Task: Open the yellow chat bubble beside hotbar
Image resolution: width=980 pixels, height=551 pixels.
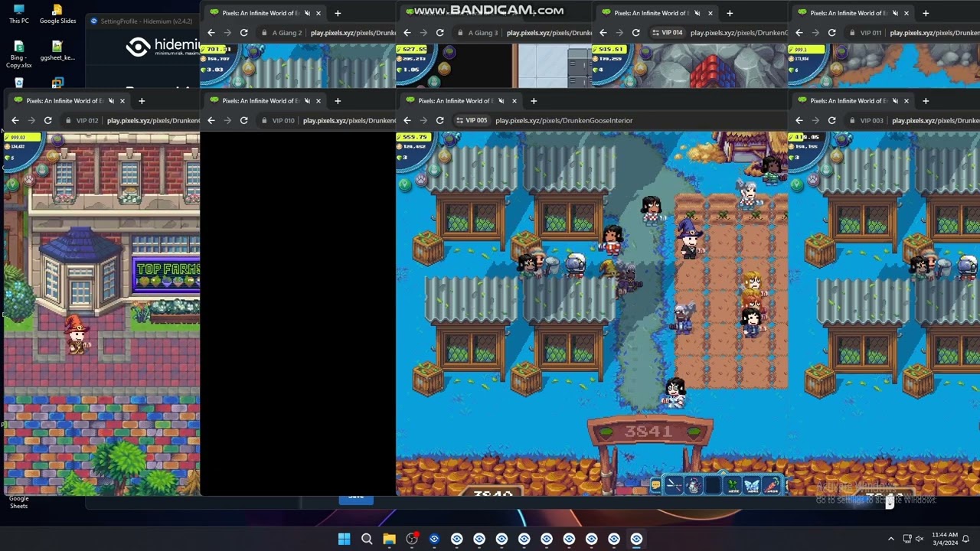Action: (655, 485)
